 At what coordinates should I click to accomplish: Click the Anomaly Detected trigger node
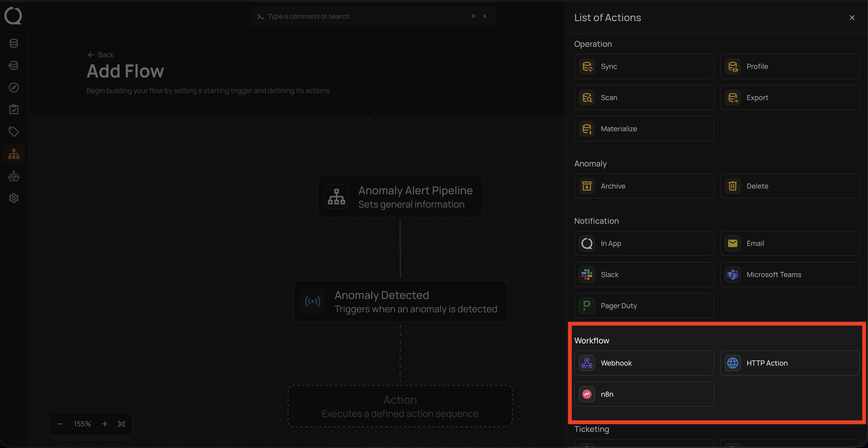click(x=400, y=301)
